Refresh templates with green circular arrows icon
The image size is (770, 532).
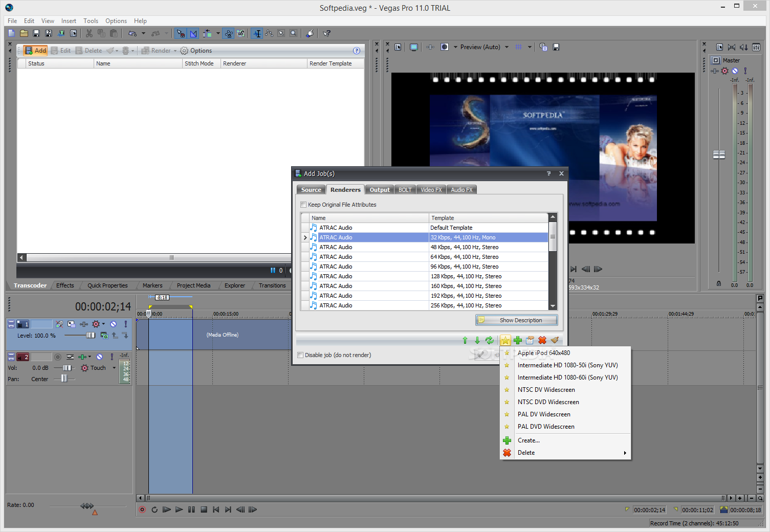490,340
